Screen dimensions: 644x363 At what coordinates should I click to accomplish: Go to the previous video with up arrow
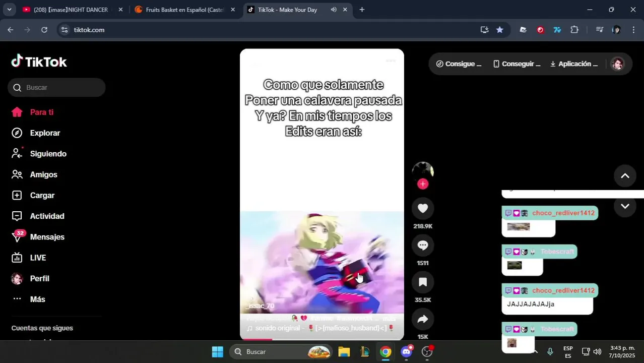(x=625, y=176)
